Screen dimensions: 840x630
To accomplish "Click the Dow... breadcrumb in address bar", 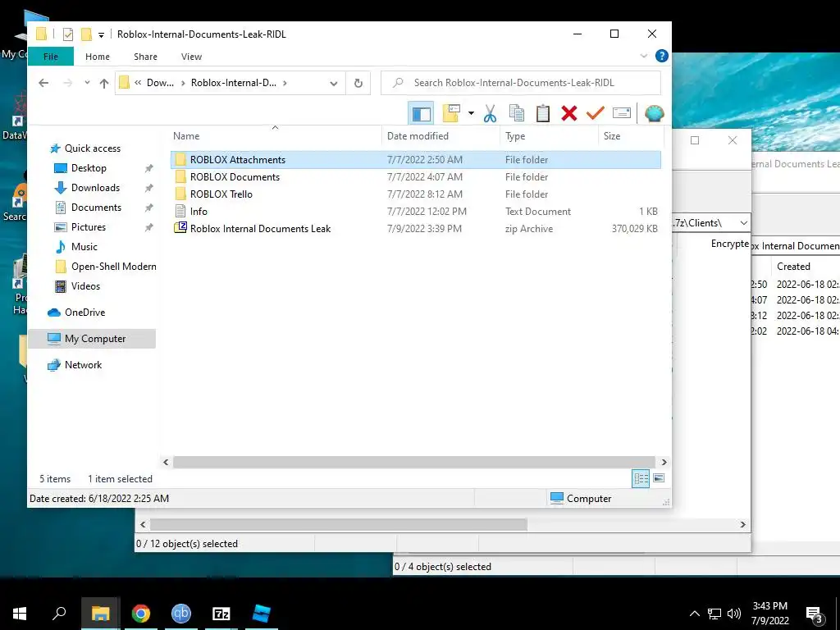I will click(160, 83).
